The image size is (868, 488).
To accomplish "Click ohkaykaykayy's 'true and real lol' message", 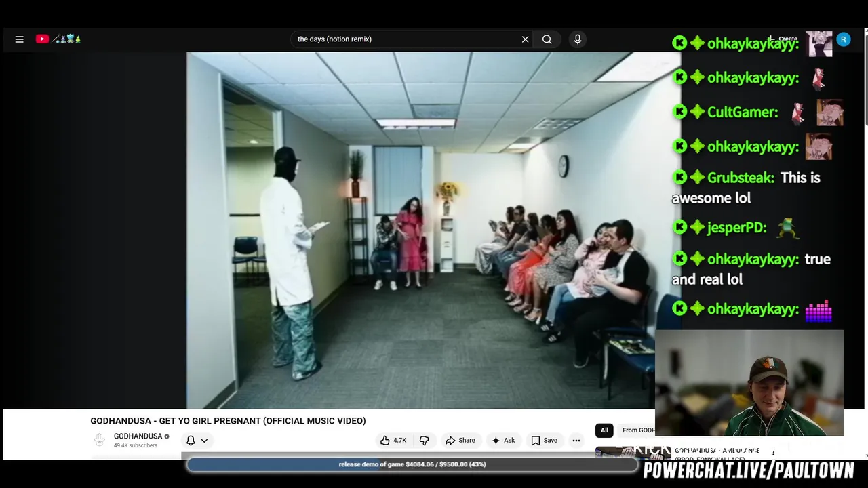I will 751,269.
